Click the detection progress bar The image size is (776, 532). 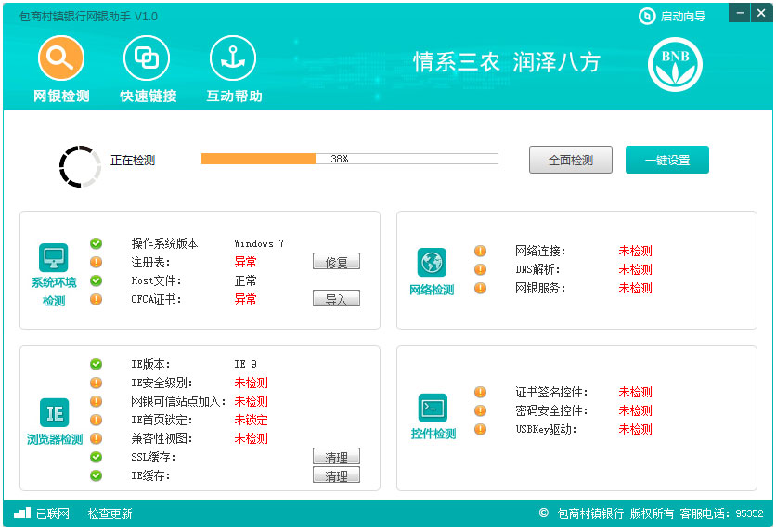coord(349,159)
